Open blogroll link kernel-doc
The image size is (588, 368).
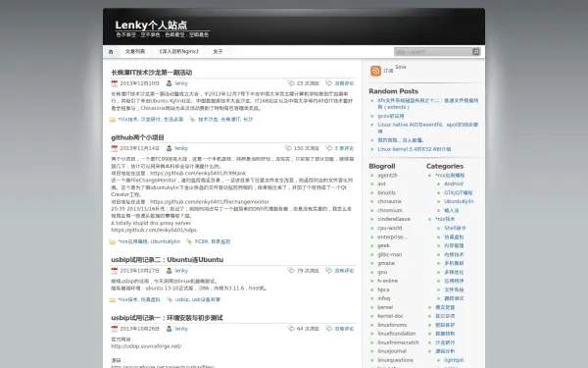(390, 316)
